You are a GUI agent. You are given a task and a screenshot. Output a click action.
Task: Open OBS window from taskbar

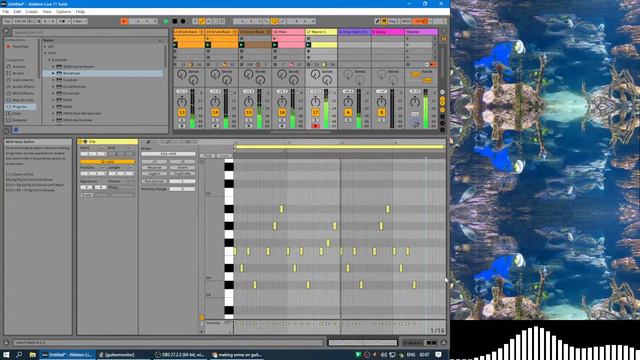click(181, 355)
